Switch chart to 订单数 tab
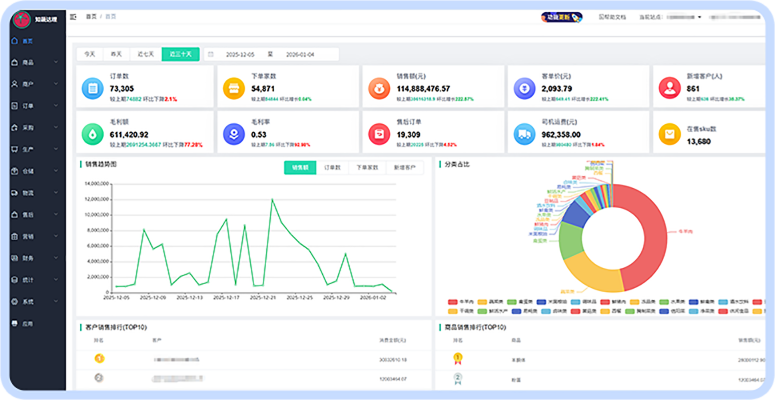 pos(333,168)
